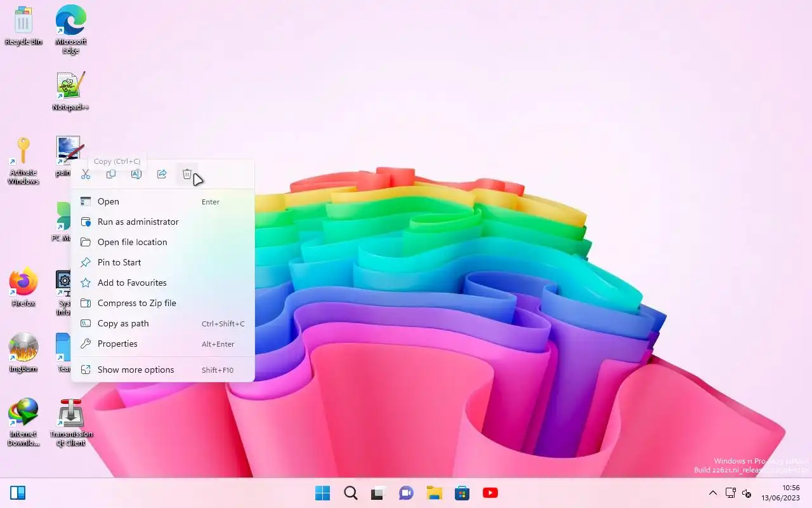Click the Delete trash icon in context menu
Image resolution: width=812 pixels, height=508 pixels.
point(187,174)
